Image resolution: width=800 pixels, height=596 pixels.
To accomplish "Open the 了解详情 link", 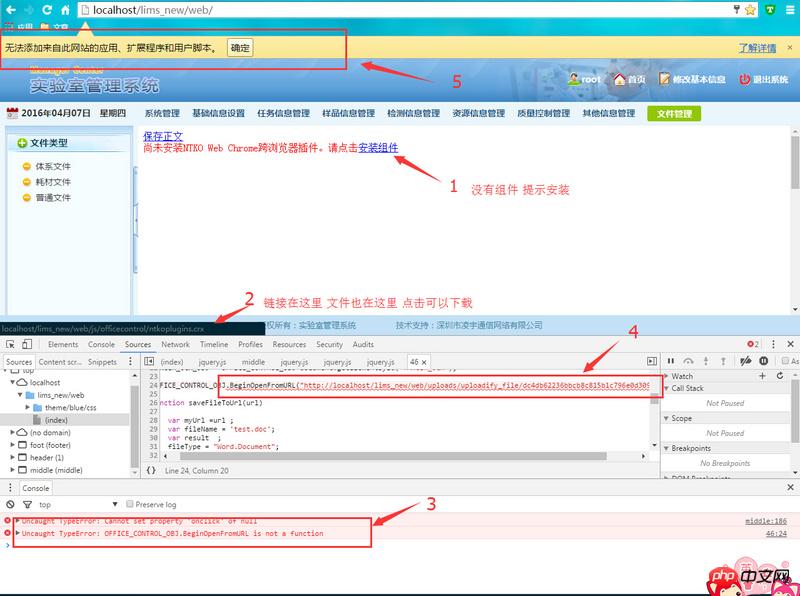I will [x=758, y=48].
